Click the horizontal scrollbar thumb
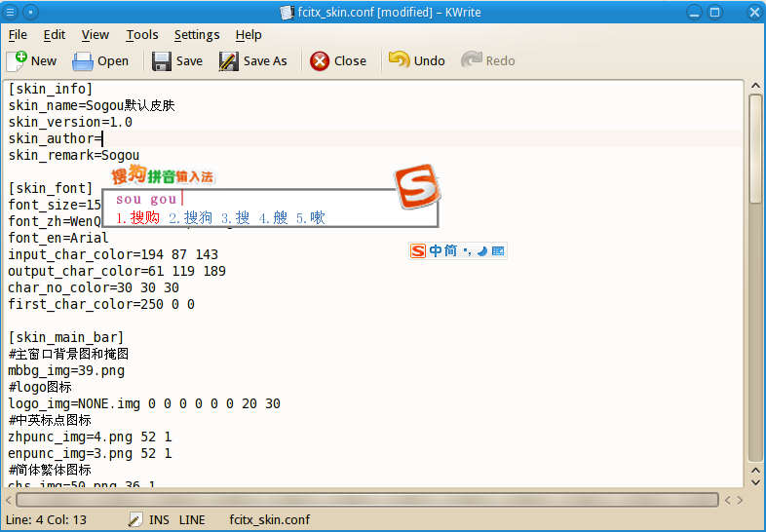 366,500
